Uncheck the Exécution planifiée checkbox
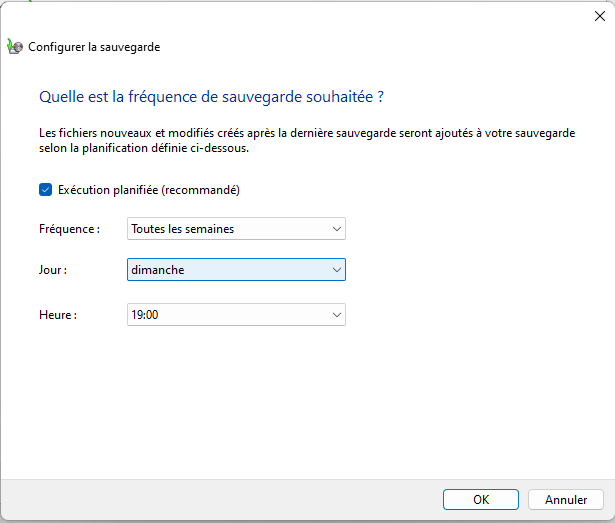Screen dimensions: 615x523 click(45, 189)
